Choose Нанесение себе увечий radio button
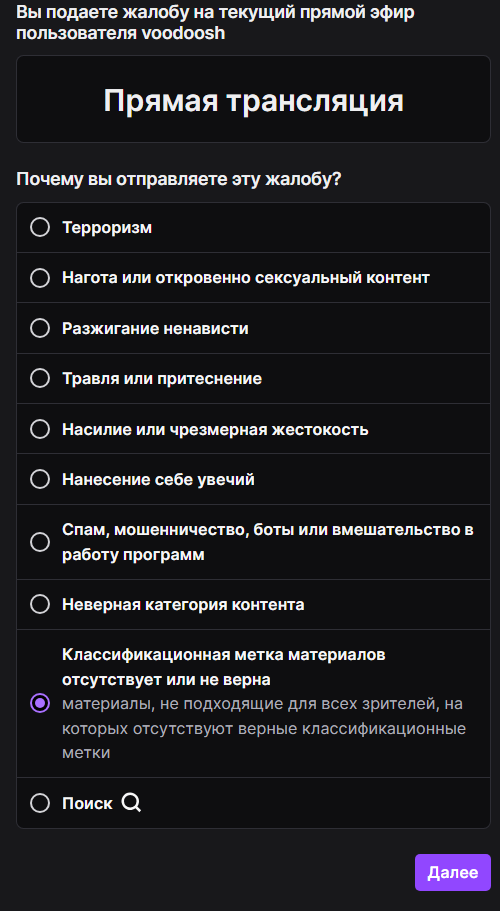 coord(39,479)
